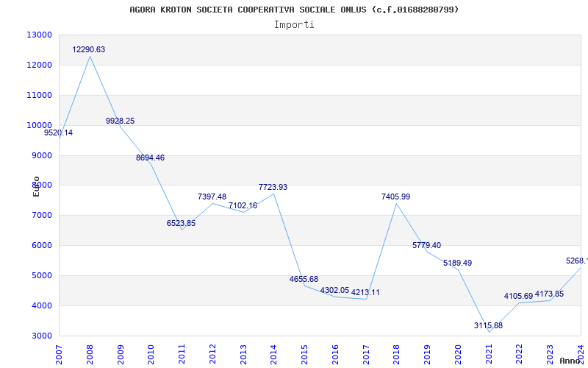Click the 2018 x-axis year label
Viewport: 588px width, 368px height.
click(396, 355)
